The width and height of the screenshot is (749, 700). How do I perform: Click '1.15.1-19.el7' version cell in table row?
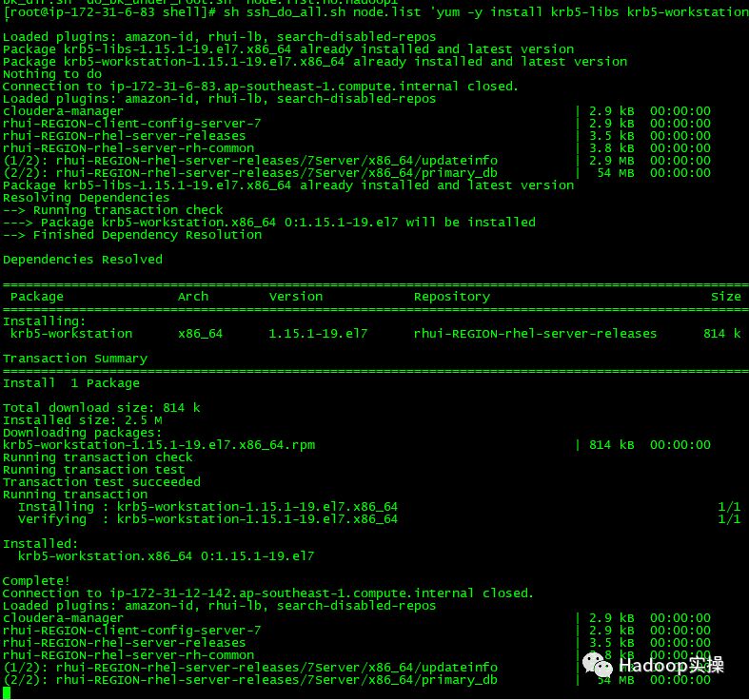(x=318, y=334)
